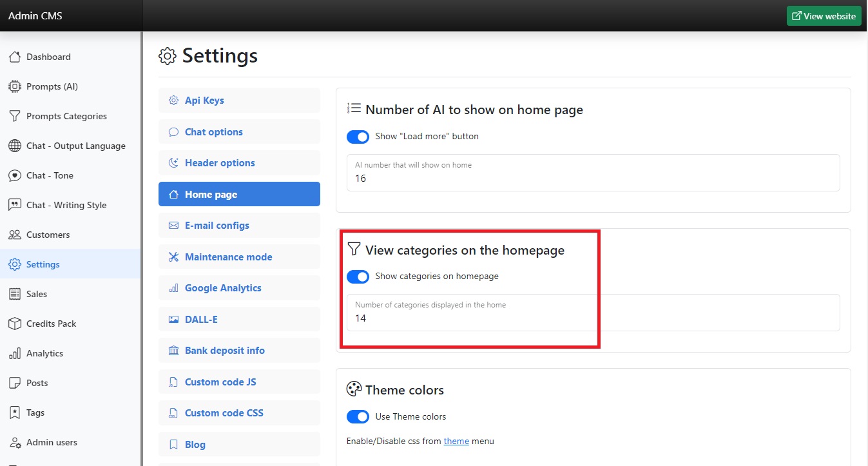Click the Analytics bar chart icon
This screenshot has width=868, height=466.
pyautogui.click(x=15, y=353)
